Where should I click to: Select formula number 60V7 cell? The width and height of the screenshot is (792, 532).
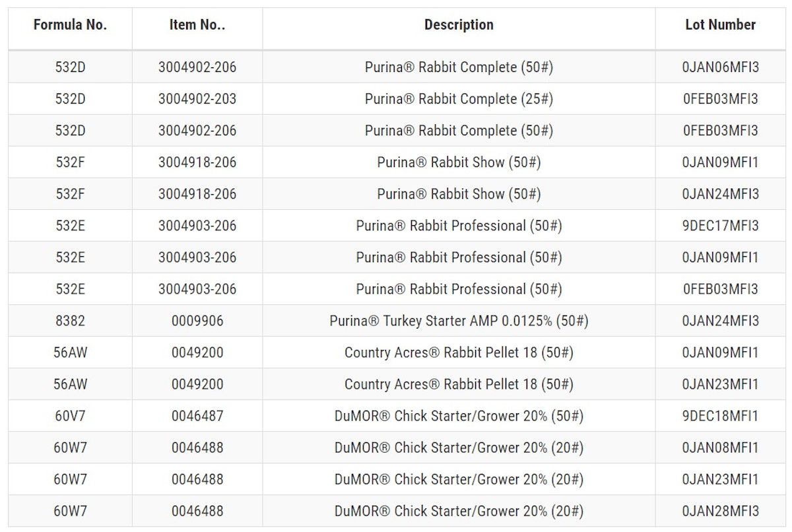70,416
